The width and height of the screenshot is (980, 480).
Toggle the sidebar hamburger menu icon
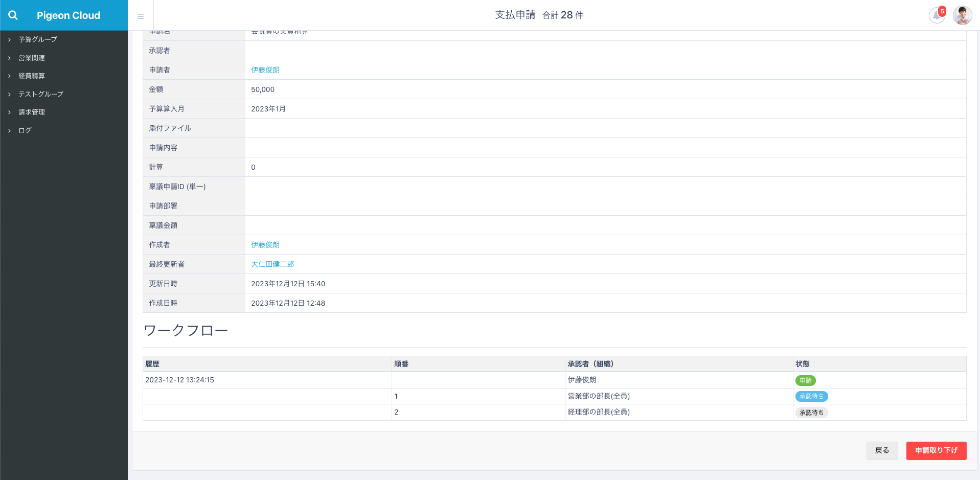click(141, 16)
